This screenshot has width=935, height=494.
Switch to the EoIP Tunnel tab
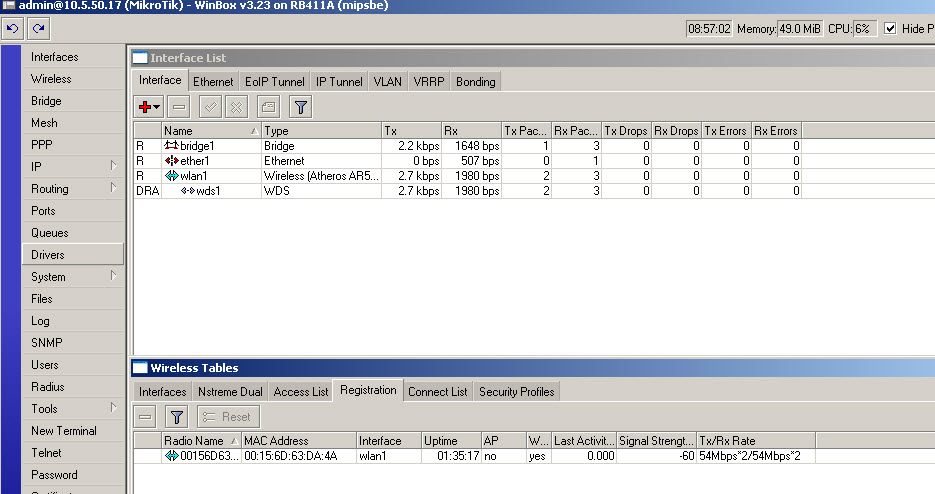tap(274, 82)
